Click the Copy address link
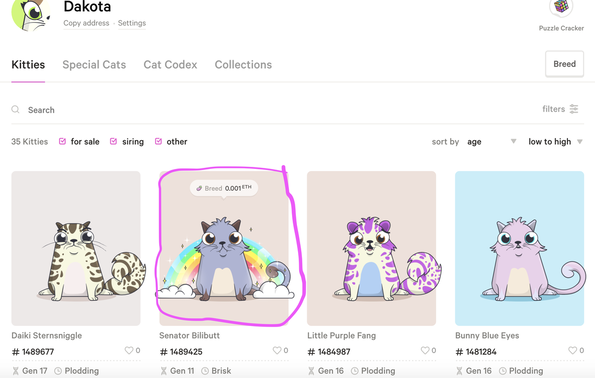This screenshot has width=595, height=378. (86, 23)
